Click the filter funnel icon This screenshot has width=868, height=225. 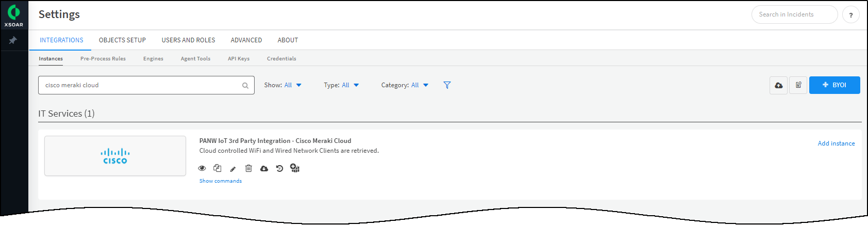coord(447,85)
